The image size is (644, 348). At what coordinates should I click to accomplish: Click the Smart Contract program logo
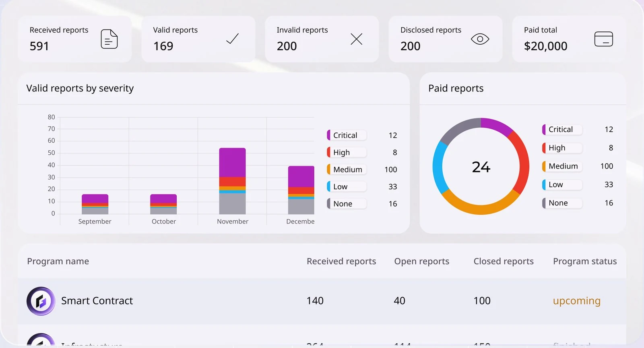[x=41, y=301]
